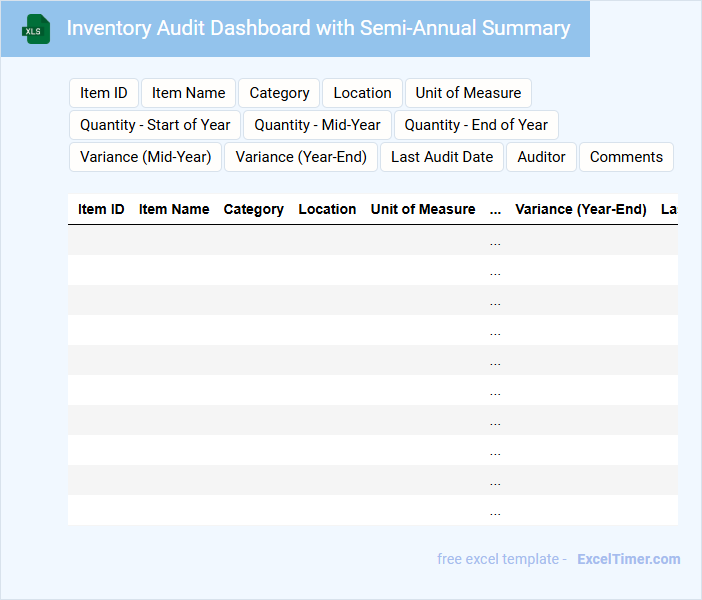
Task: Click the Variance (Year-End) table column header
Action: tap(580, 209)
